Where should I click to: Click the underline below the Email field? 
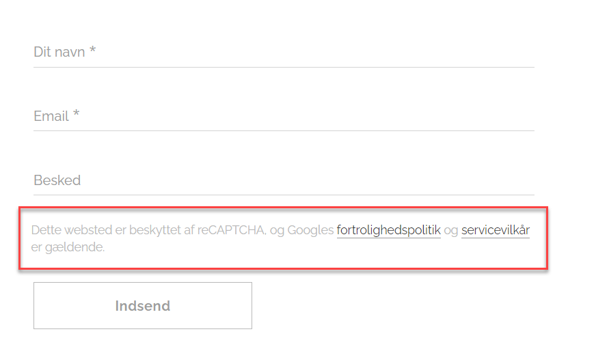[x=284, y=130]
